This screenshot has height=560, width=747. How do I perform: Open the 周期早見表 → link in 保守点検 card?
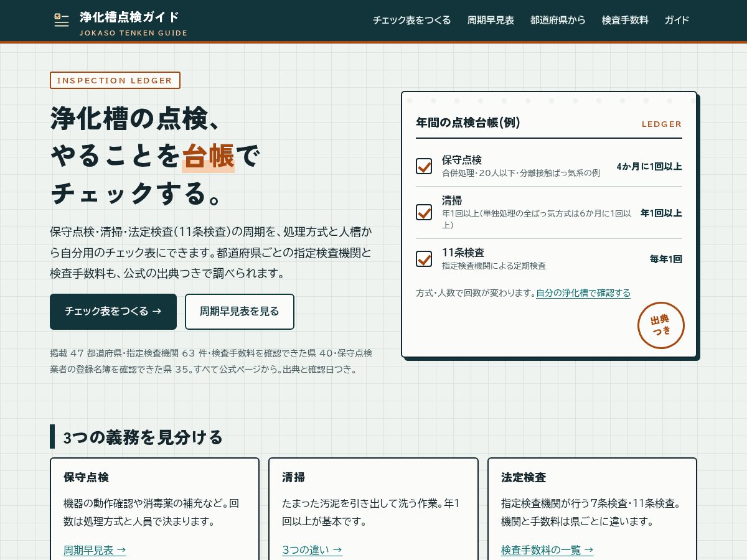click(95, 550)
